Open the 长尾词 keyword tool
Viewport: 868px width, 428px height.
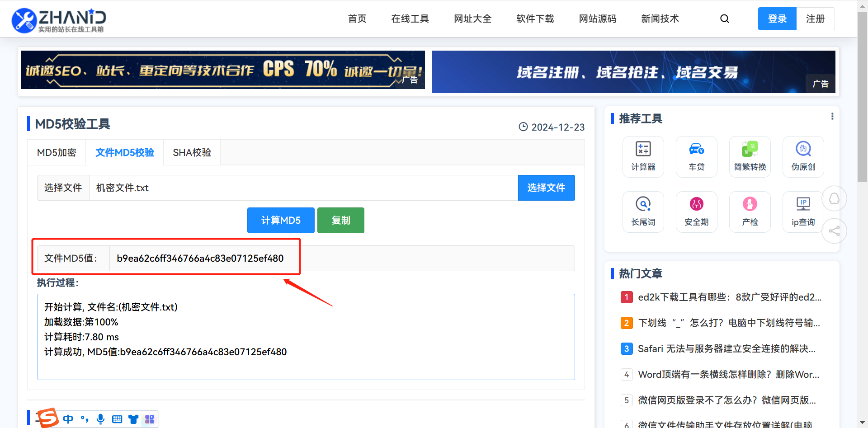coord(643,212)
